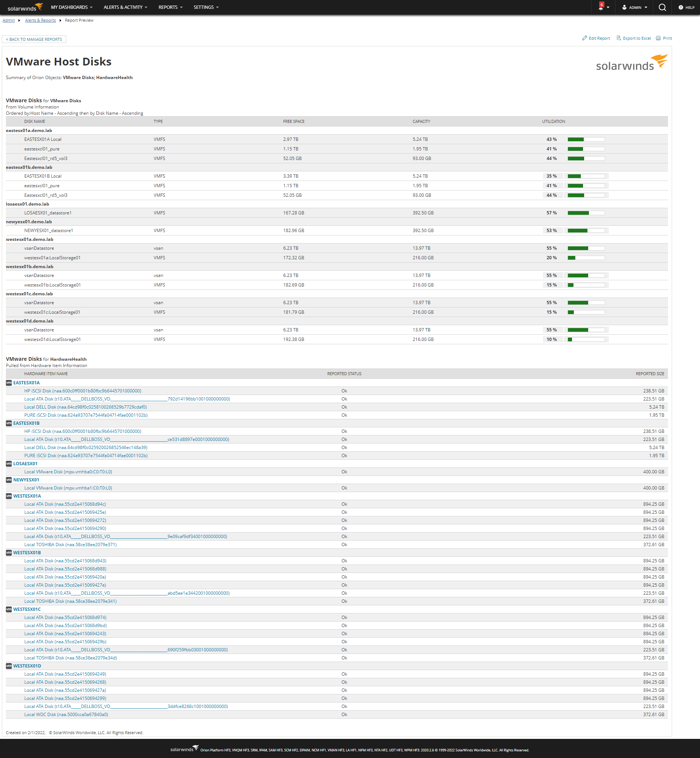The width and height of the screenshot is (700, 758).
Task: Expand the ADMIN user dropdown
Action: click(635, 7)
